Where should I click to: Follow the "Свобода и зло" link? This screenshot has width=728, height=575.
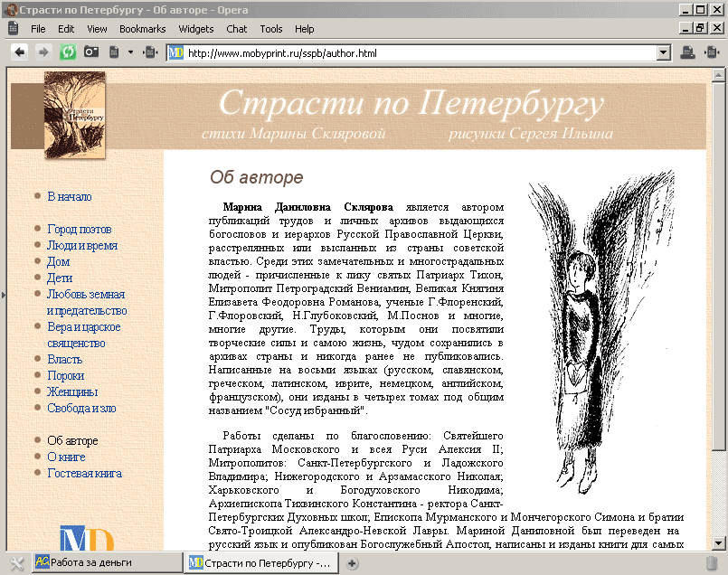pos(81,408)
